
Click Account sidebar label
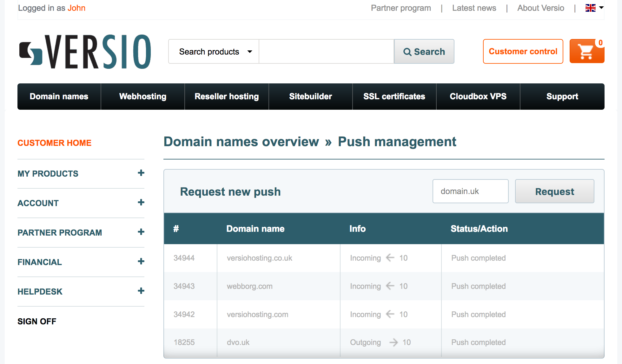pyautogui.click(x=38, y=203)
